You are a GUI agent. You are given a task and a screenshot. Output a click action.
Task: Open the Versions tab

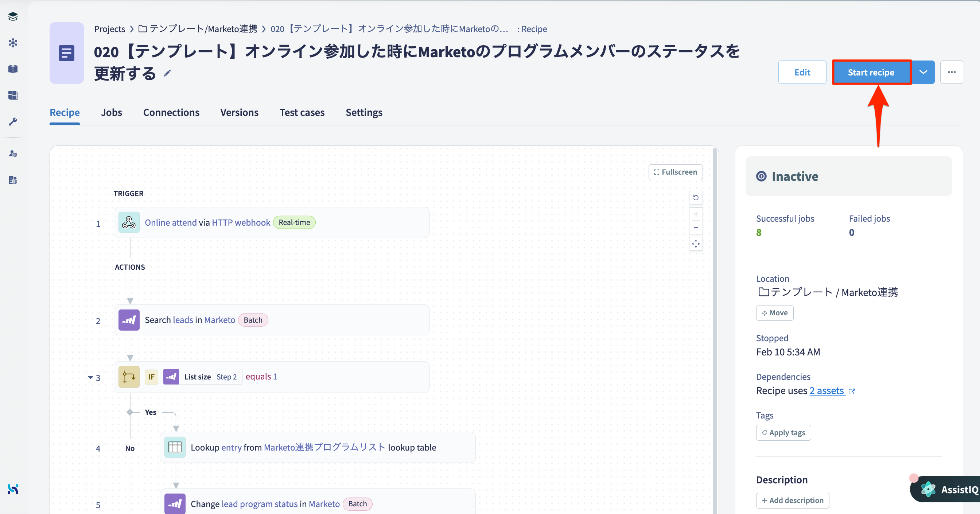[239, 113]
